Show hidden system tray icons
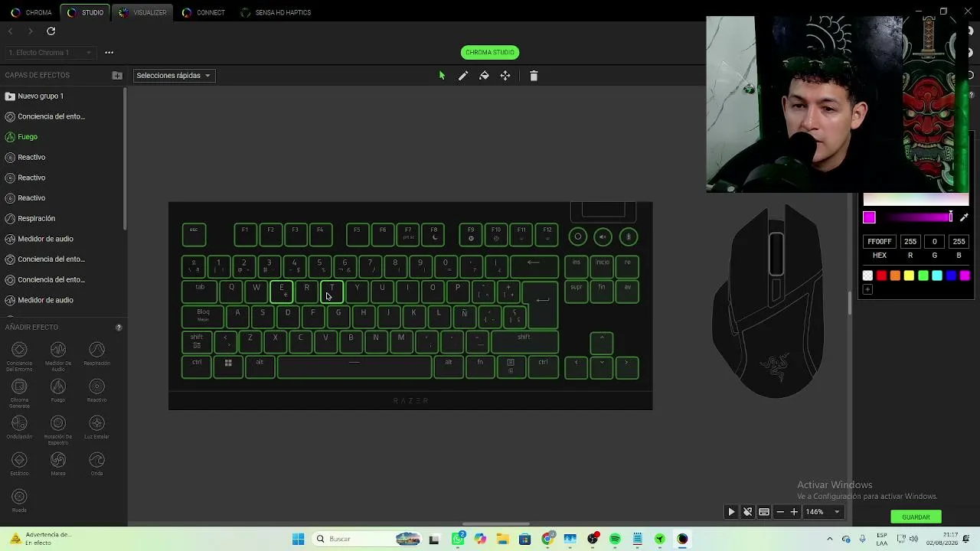 click(x=829, y=539)
